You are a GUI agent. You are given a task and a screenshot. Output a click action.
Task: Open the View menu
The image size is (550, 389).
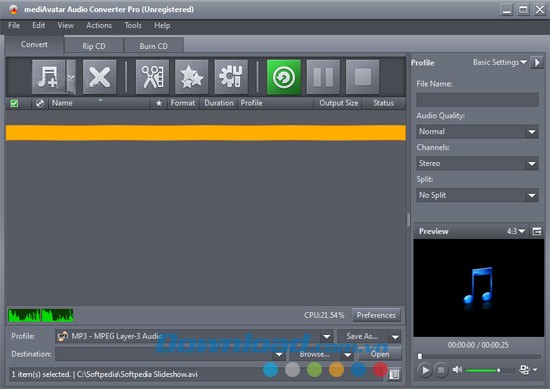point(66,25)
